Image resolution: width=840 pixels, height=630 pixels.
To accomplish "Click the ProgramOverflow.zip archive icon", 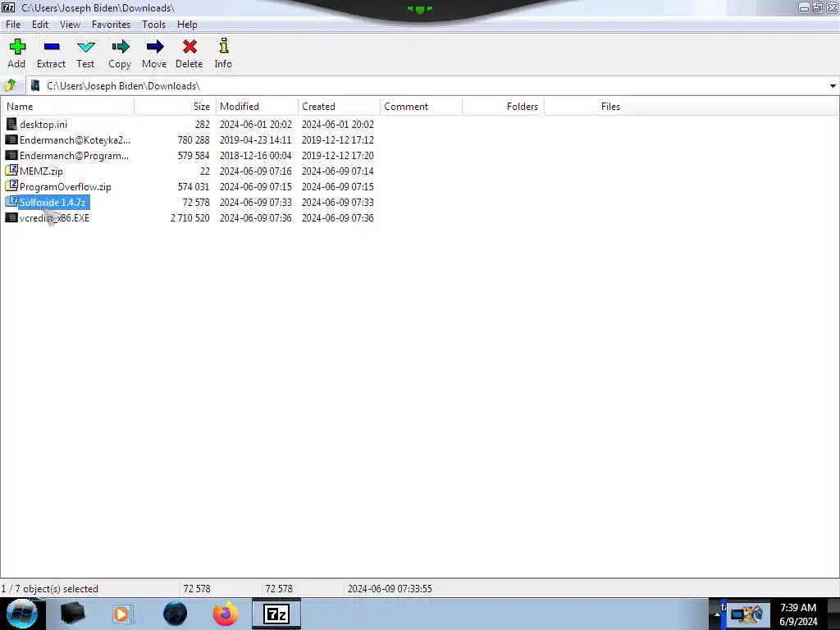I will [x=11, y=186].
